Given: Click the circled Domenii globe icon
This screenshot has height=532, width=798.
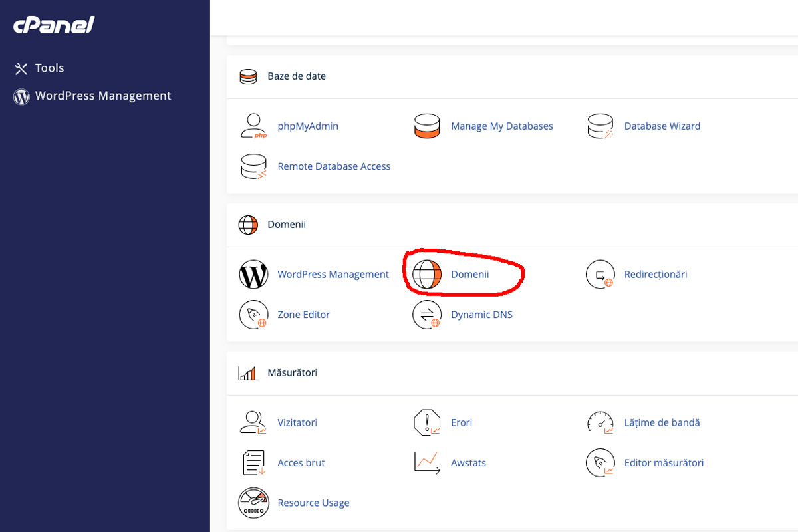Looking at the screenshot, I should [x=427, y=274].
